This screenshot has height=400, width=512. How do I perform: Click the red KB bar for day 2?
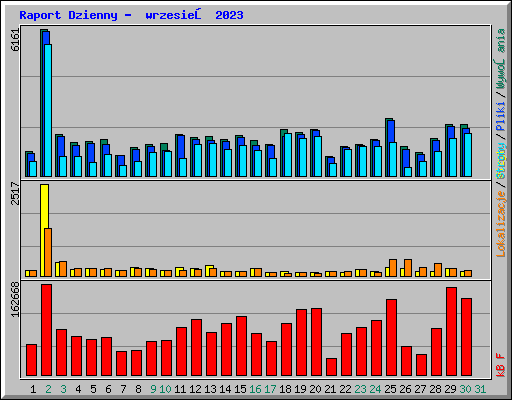point(47,330)
